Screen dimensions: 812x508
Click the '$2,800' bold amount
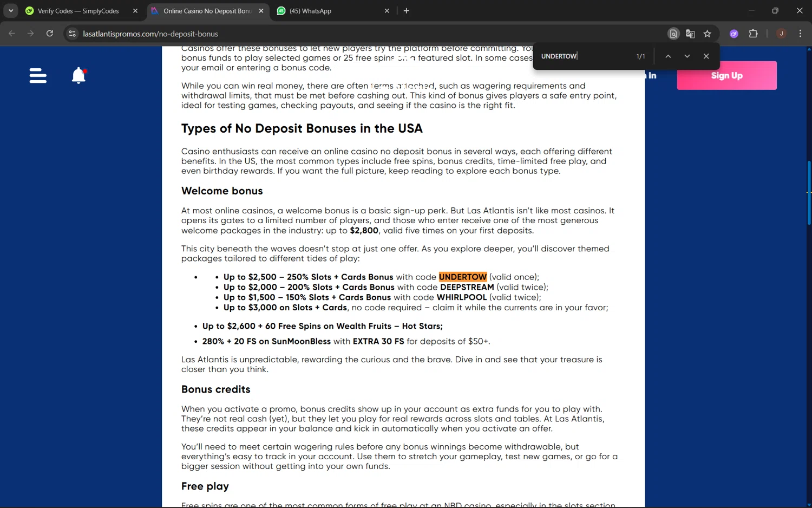[364, 231]
